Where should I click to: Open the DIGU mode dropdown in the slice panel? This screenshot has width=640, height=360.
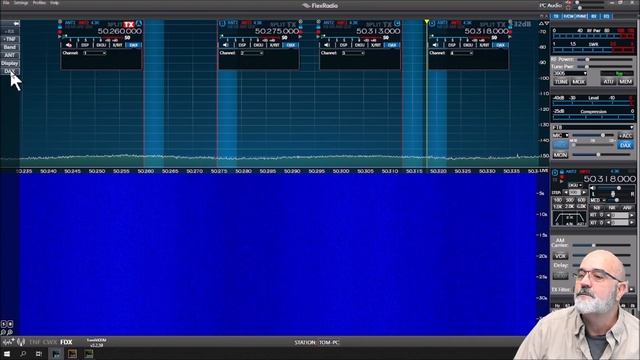(x=575, y=185)
